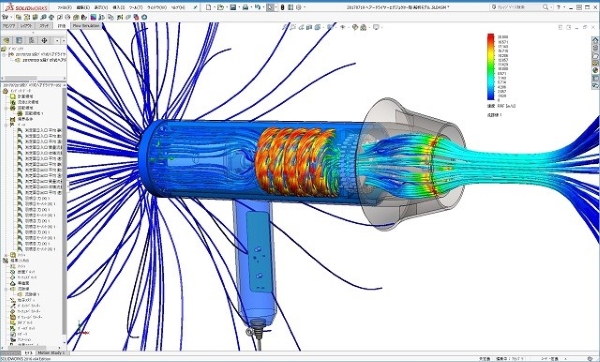Click the Save icon in top toolbar

(233, 7)
